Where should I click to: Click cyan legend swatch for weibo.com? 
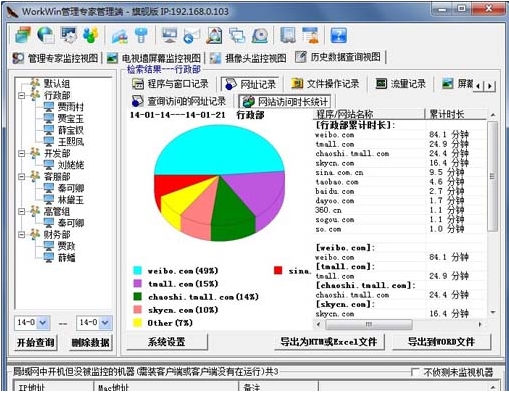tap(137, 270)
